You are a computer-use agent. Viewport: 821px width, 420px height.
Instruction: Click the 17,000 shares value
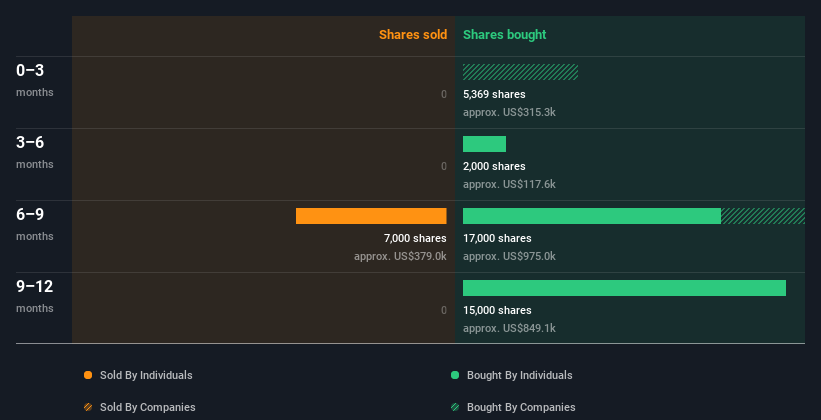coord(497,238)
